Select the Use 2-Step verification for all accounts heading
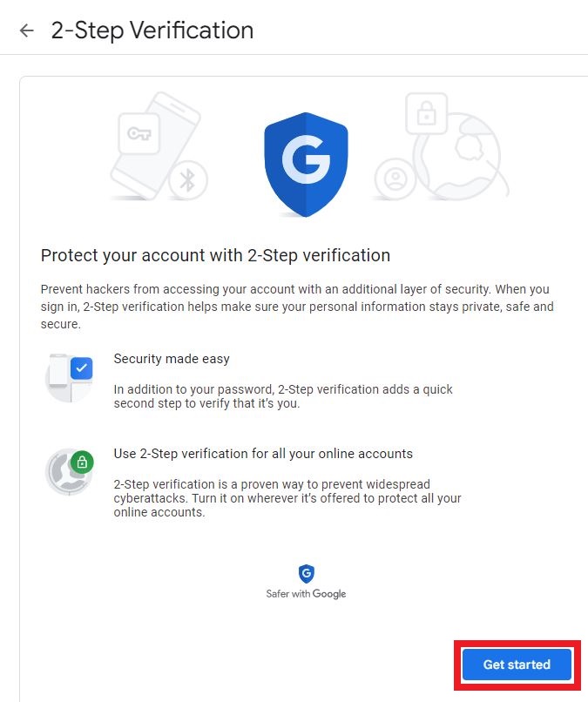588x702 pixels. (x=263, y=454)
